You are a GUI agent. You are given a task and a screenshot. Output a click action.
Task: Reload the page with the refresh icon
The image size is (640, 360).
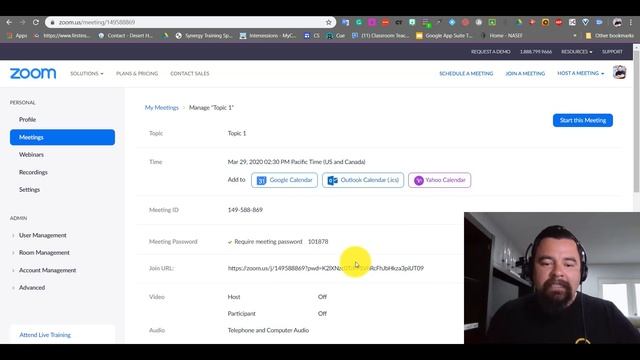tap(36, 22)
